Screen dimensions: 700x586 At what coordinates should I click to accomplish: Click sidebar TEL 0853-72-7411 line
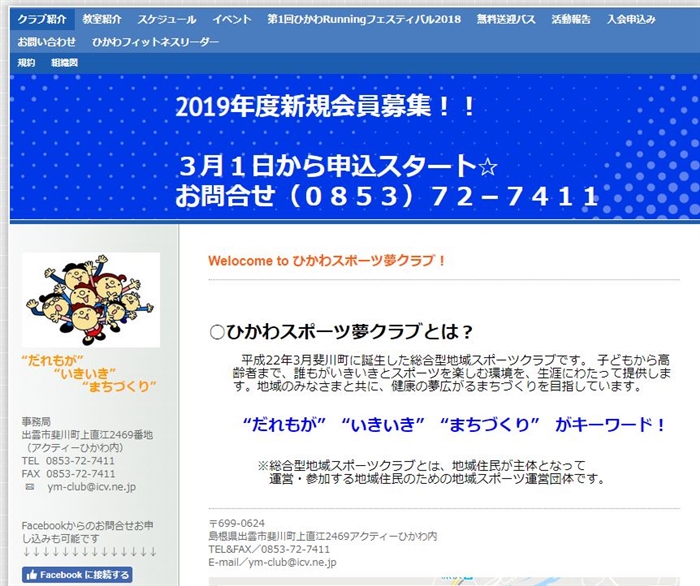pyautogui.click(x=68, y=461)
